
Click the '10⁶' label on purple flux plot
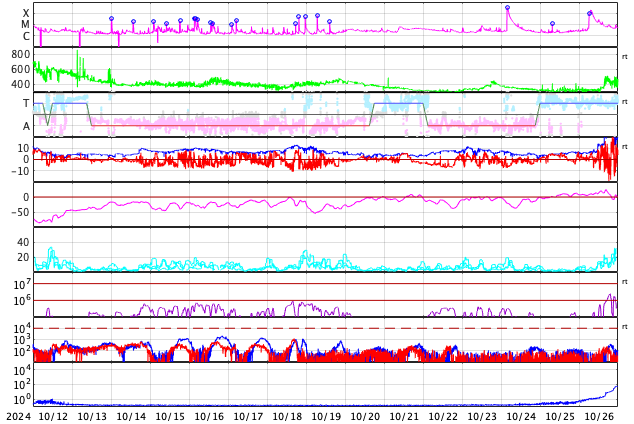[22, 301]
